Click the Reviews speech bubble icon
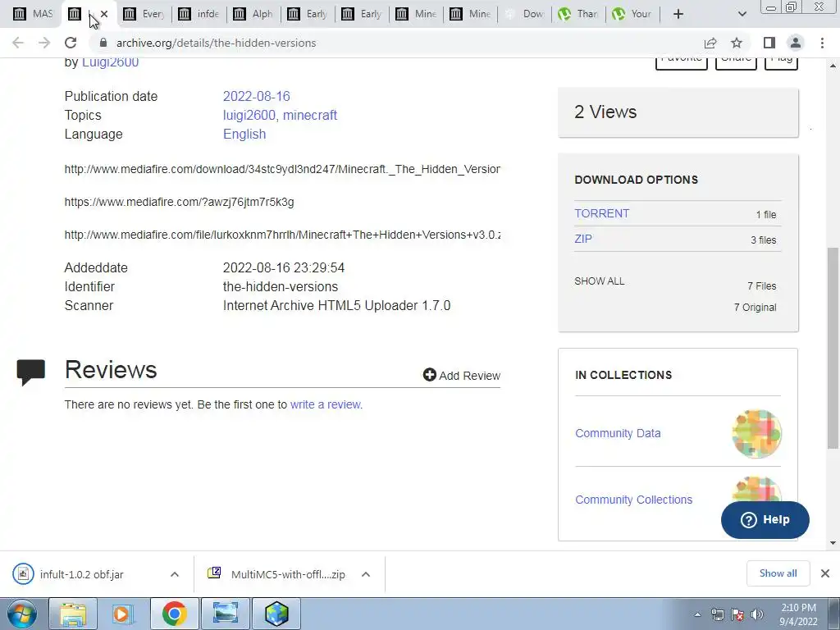Image resolution: width=840 pixels, height=630 pixels. 30,372
